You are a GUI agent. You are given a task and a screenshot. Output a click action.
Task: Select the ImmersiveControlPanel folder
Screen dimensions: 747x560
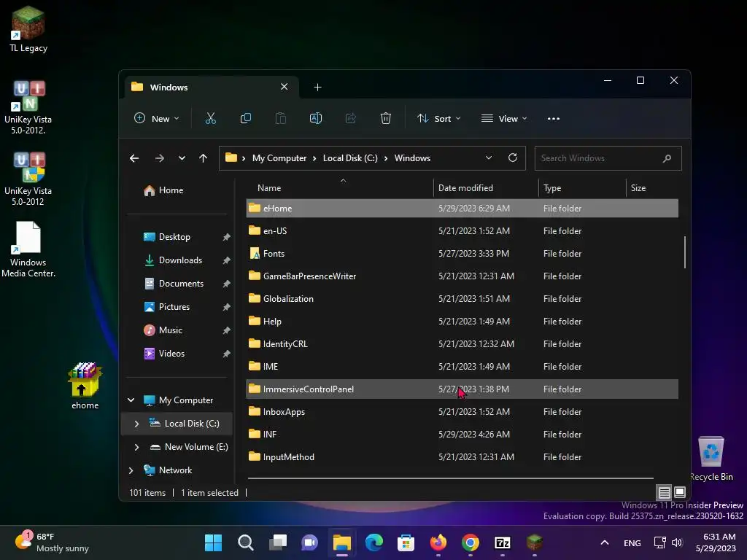pos(462,389)
